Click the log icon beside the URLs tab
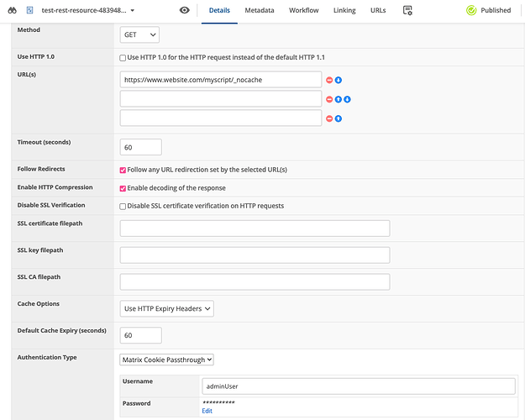The image size is (525, 420). [x=407, y=10]
